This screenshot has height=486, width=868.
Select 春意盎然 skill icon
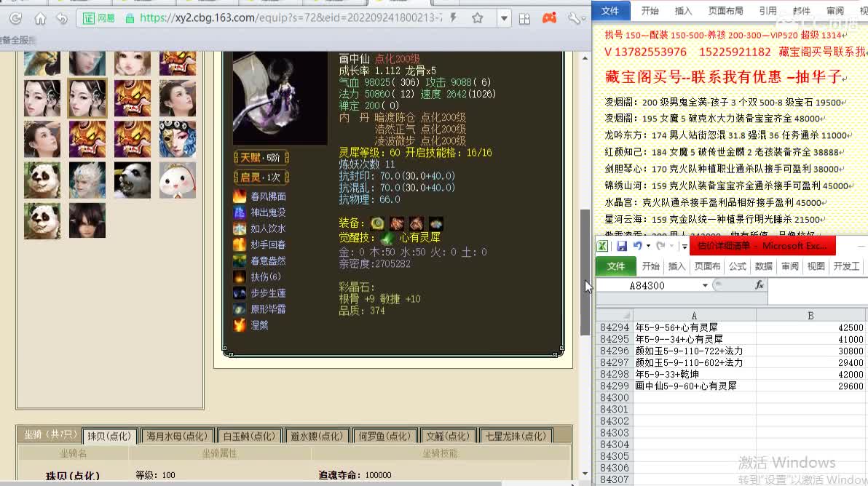point(239,260)
